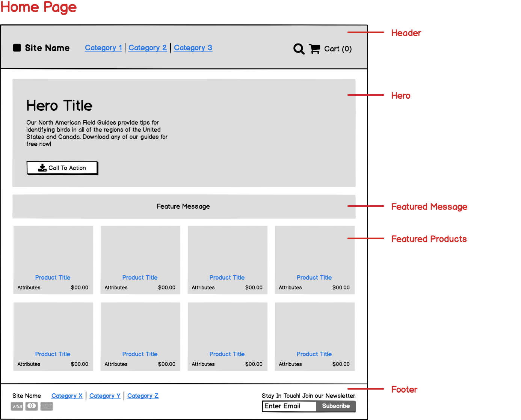This screenshot has width=521, height=420.
Task: Click the Enter Email input field
Action: [x=288, y=406]
